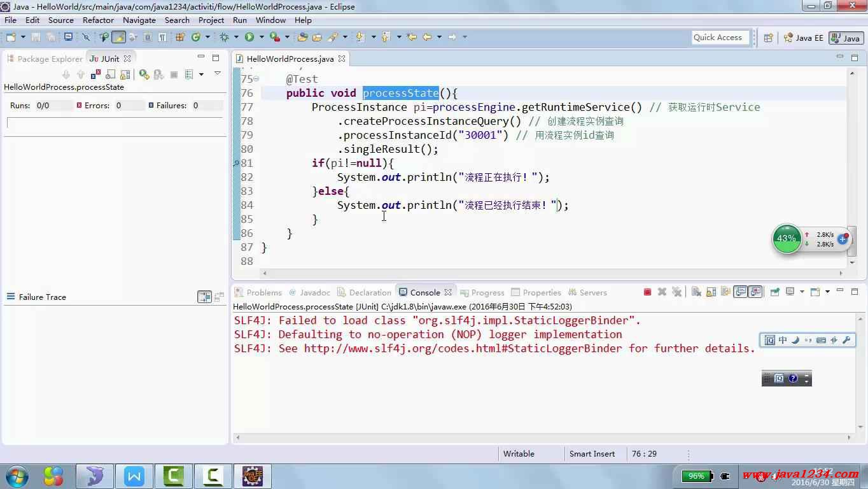The height and width of the screenshot is (489, 868).
Task: Click the Run Last Tool external tools icon
Action: tap(275, 37)
